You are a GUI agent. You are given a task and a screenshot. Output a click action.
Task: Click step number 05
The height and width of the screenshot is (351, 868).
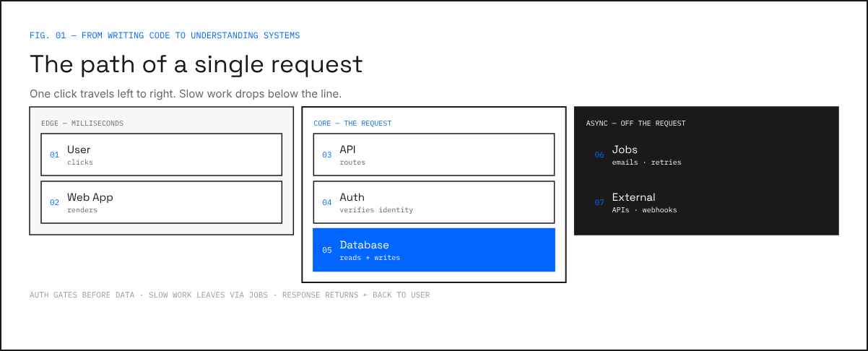pos(327,251)
